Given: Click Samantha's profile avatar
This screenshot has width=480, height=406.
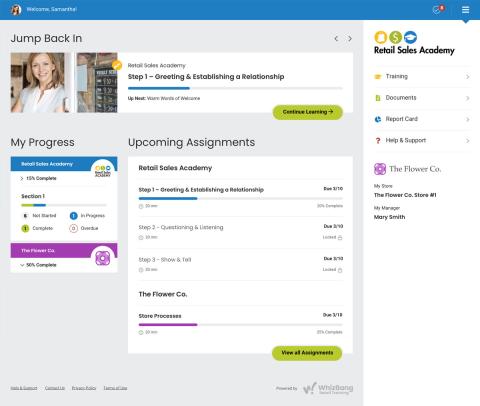Looking at the screenshot, I should pos(16,10).
